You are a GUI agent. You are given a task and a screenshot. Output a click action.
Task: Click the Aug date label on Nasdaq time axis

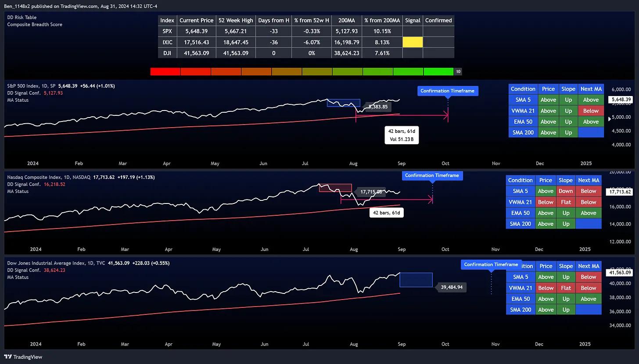coord(354,250)
